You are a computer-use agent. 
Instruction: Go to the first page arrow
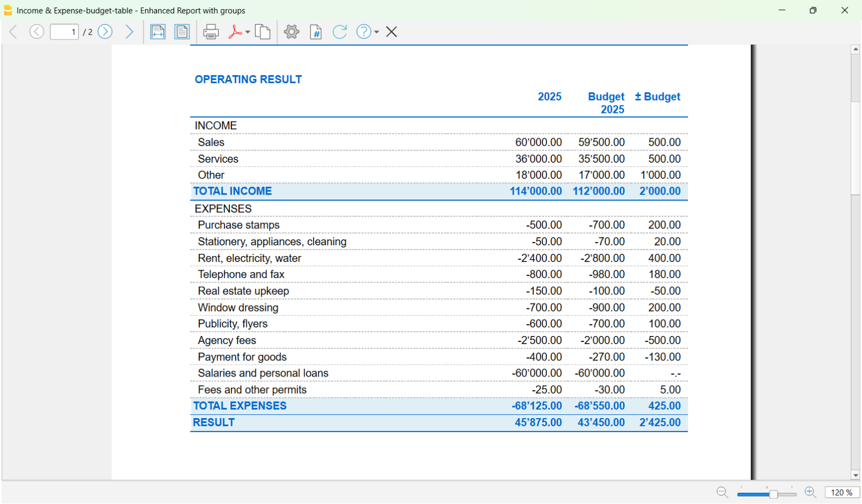[13, 32]
